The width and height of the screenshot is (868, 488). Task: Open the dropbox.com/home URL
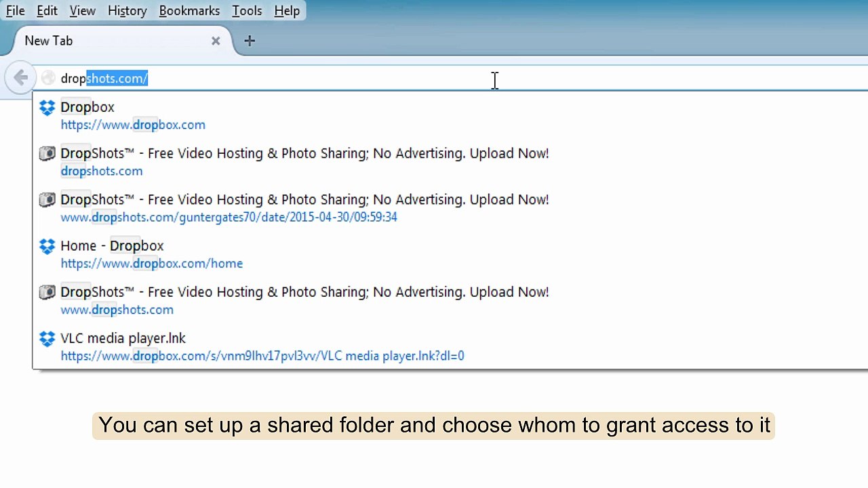click(x=152, y=263)
